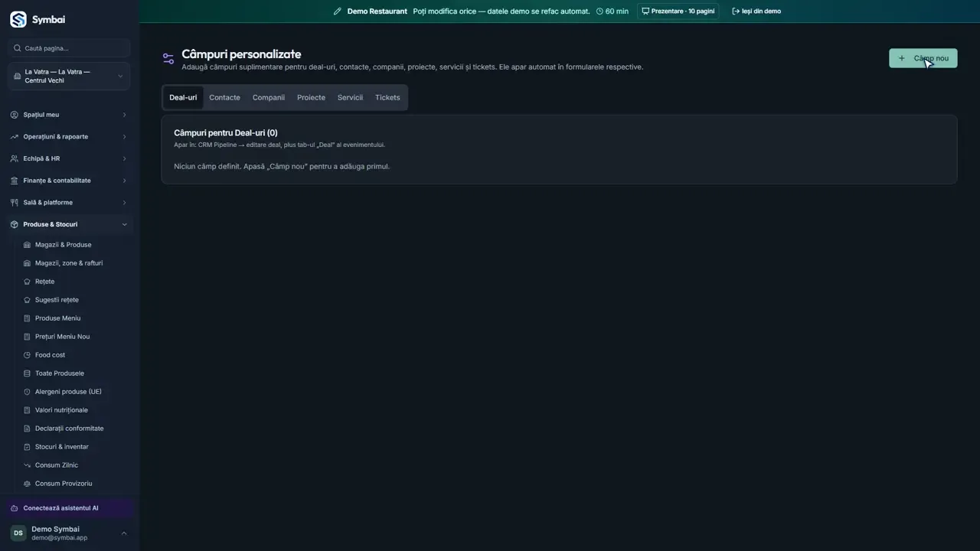Exit via Ieși din demo
This screenshot has height=551, width=980.
click(756, 11)
